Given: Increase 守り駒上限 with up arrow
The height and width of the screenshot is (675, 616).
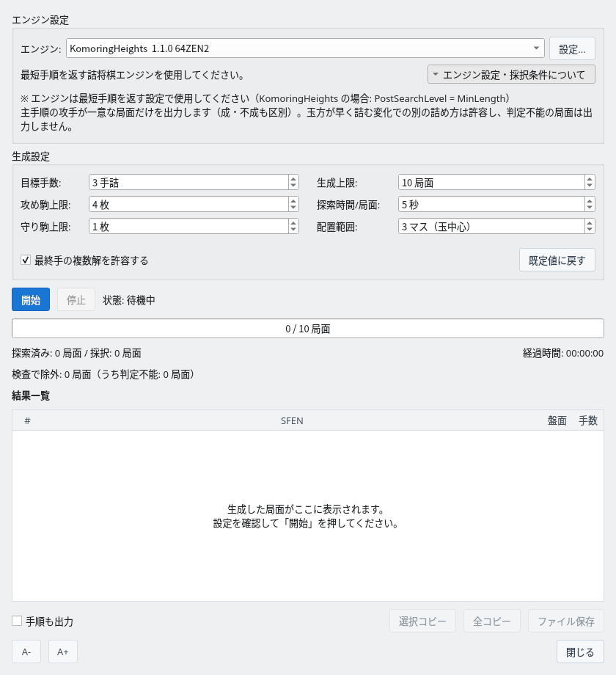Looking at the screenshot, I should (x=293, y=222).
